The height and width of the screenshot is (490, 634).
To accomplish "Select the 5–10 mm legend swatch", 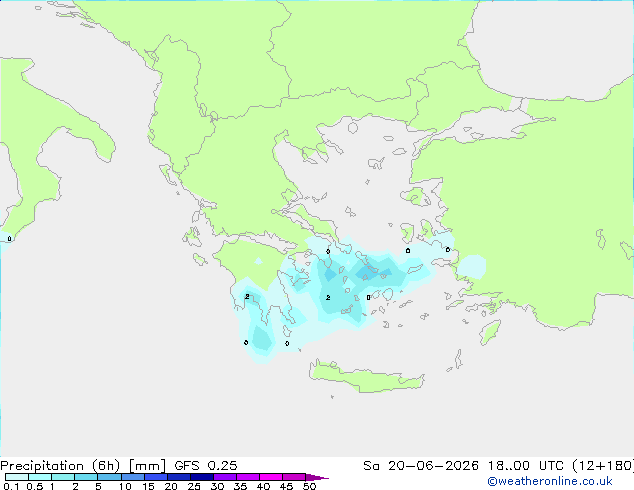I will click(x=109, y=477).
